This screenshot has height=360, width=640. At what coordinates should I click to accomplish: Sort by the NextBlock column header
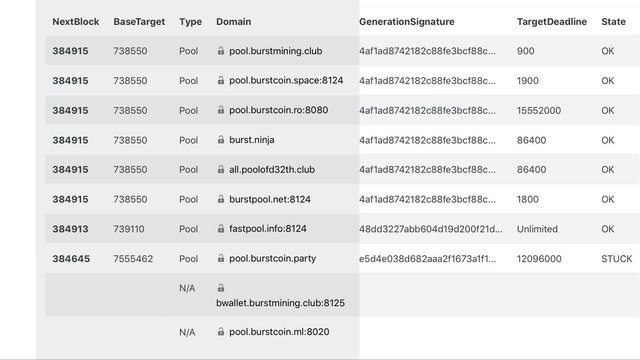(76, 22)
